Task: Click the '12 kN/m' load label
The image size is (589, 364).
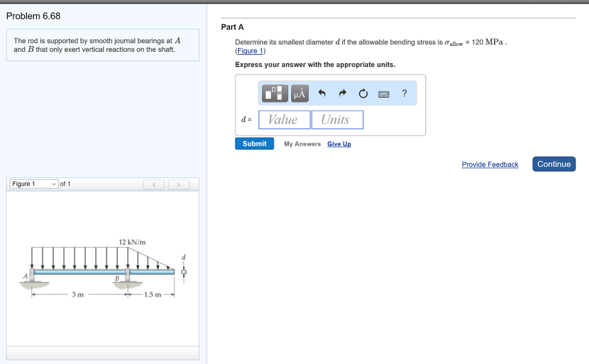Action: click(132, 242)
